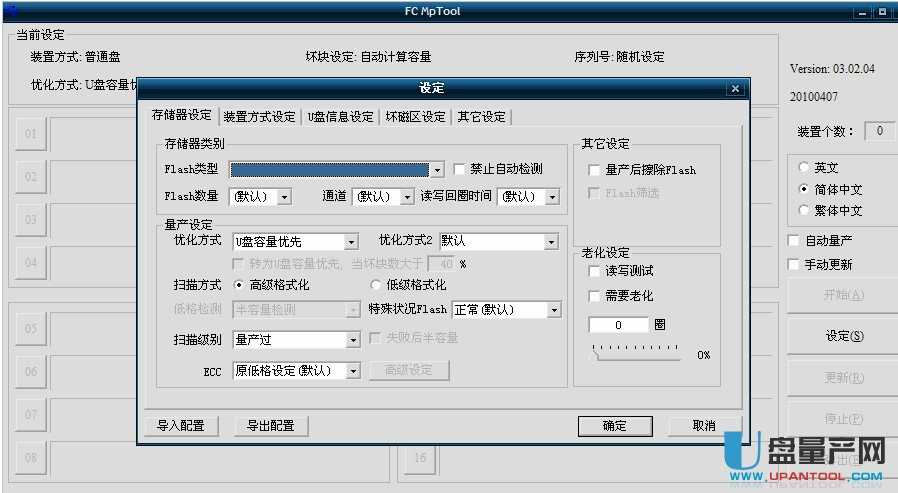This screenshot has width=898, height=493.
Task: Expand the 优化方式 dropdown
Action: click(x=351, y=242)
